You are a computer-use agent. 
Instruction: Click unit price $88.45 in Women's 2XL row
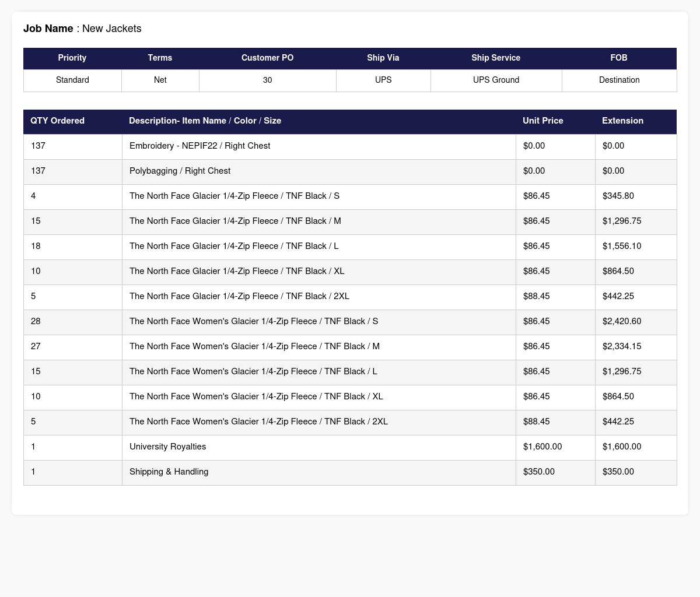coord(537,422)
